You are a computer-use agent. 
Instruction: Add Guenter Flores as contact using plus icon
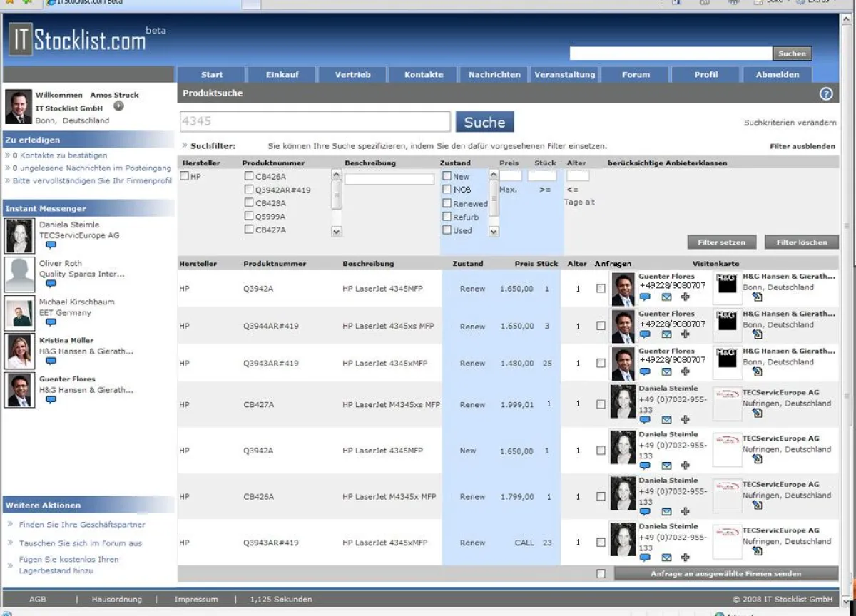click(685, 298)
